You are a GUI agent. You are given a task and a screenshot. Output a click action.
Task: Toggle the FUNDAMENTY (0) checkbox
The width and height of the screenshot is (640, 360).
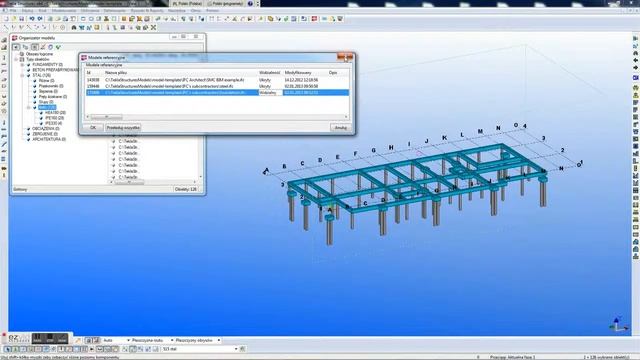tap(29, 64)
